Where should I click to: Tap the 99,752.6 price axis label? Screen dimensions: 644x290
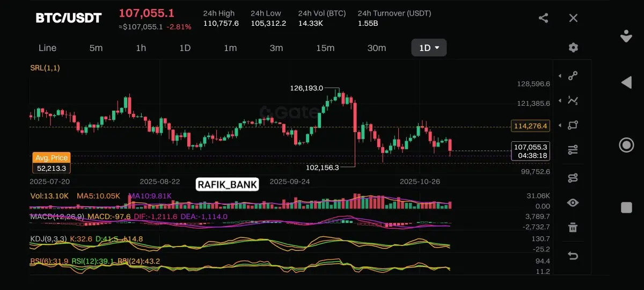pos(536,172)
